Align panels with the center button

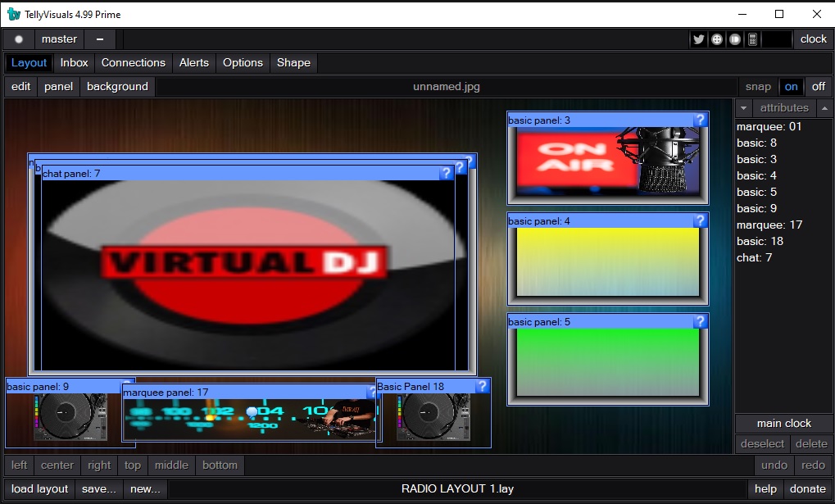(57, 465)
